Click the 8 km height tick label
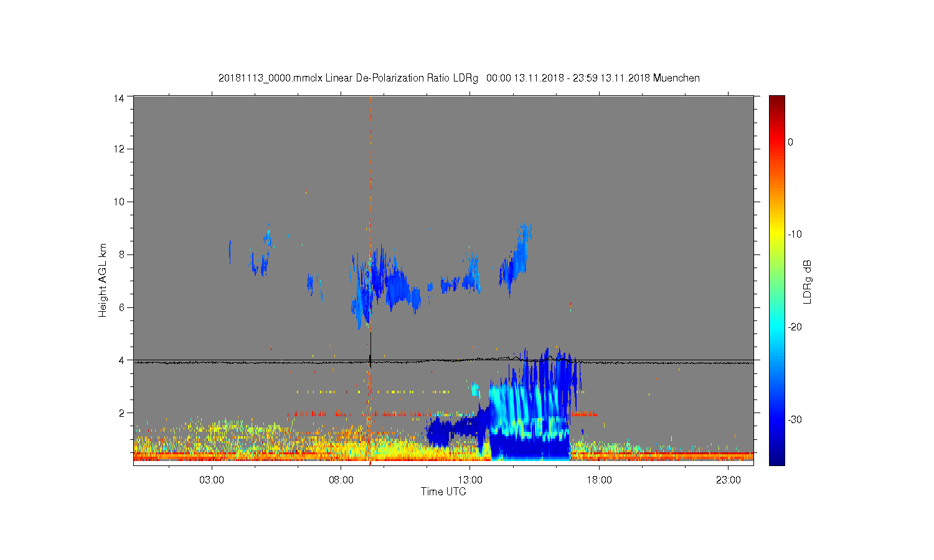This screenshot has width=934, height=560. coord(121,254)
